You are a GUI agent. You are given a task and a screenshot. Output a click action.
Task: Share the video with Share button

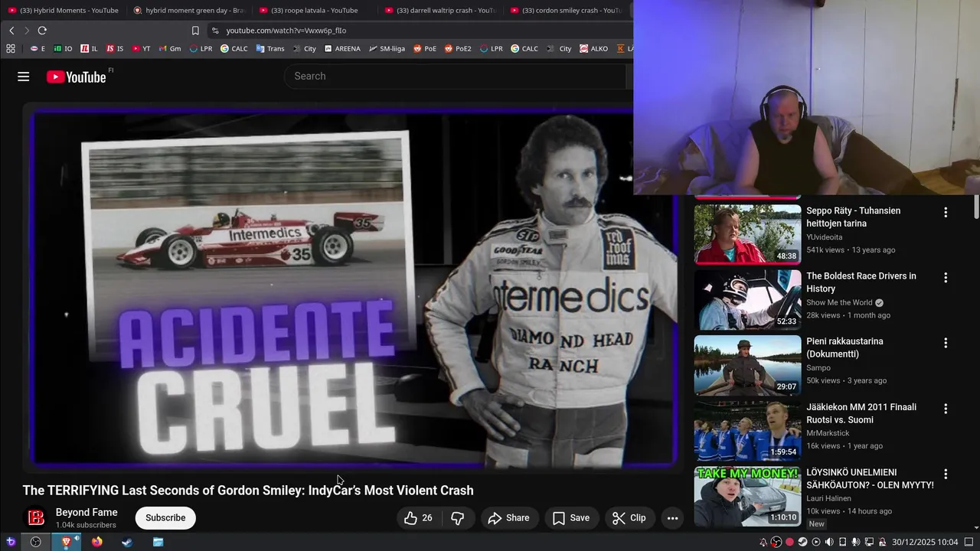tap(508, 518)
